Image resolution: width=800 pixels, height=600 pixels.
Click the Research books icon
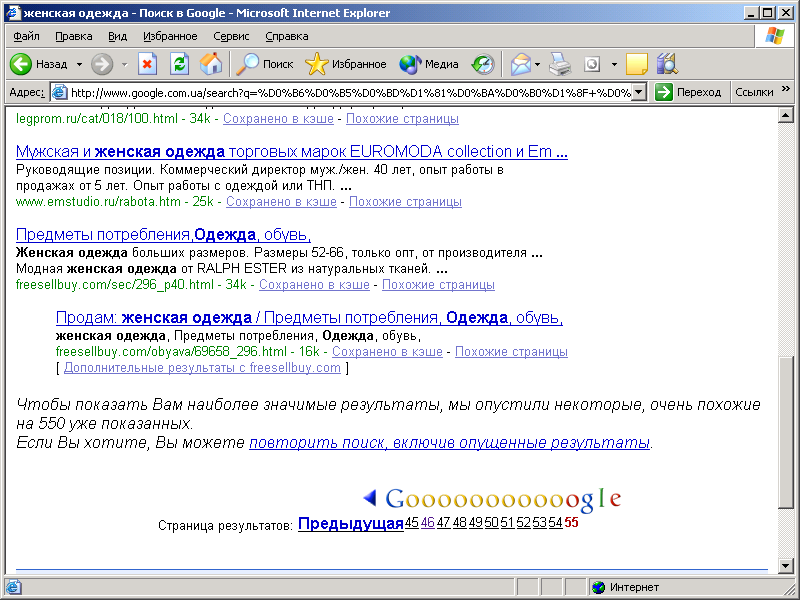(x=667, y=64)
